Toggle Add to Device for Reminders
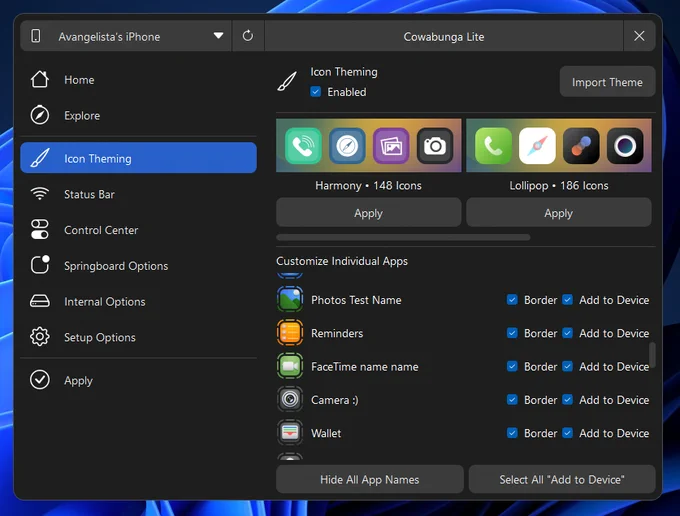The image size is (680, 516). pos(568,333)
